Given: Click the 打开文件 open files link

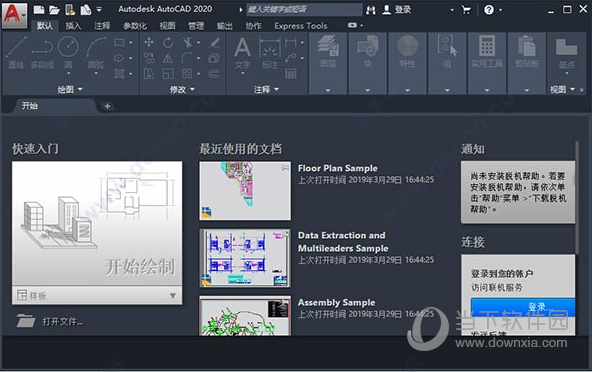Looking at the screenshot, I should tap(50, 321).
